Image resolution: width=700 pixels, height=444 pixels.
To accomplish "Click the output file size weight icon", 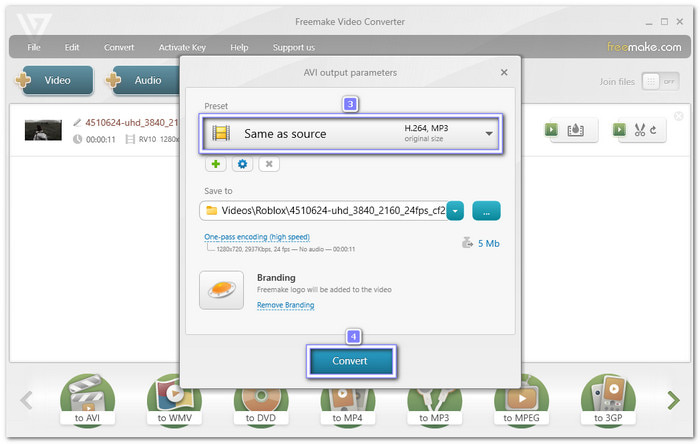I will 467,243.
